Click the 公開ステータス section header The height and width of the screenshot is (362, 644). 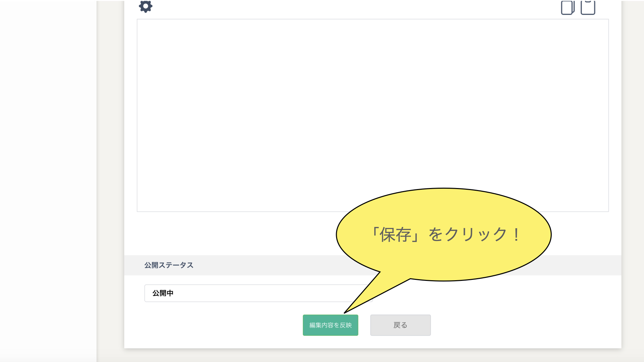169,265
